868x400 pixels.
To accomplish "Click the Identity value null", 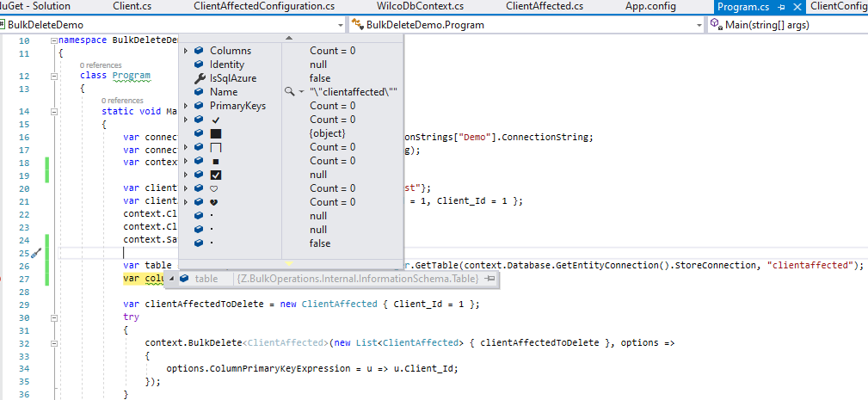I will tap(318, 65).
